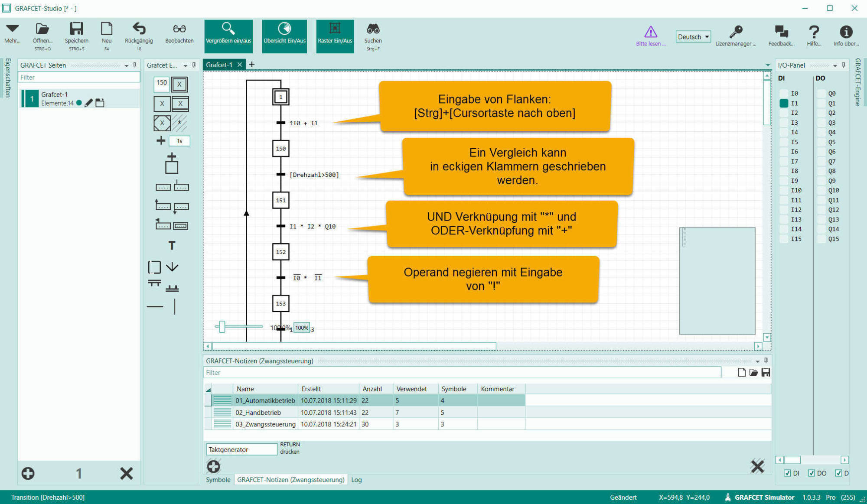Select the bracket enclosure frame tool

[x=154, y=267]
